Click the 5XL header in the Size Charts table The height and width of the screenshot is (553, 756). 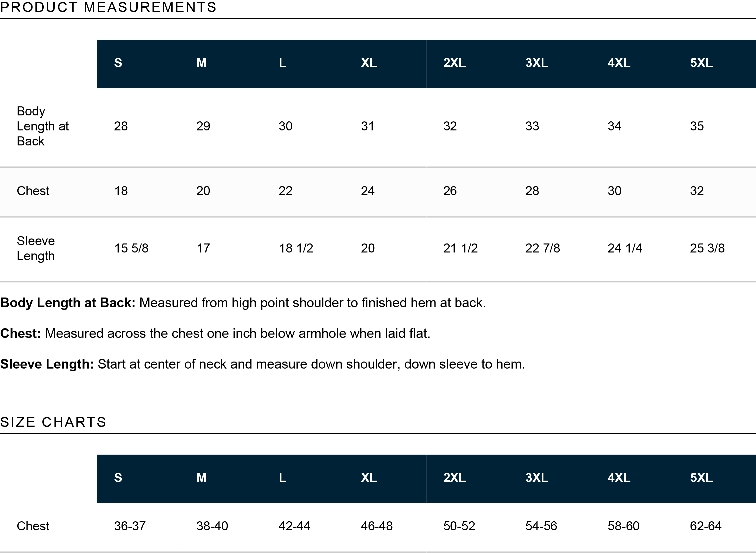pyautogui.click(x=701, y=477)
